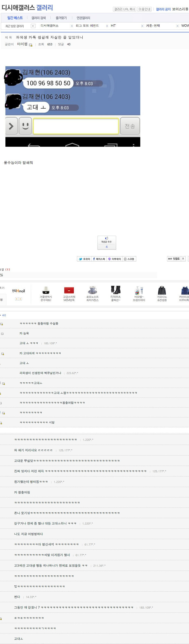189x644 pixels.
Task: Click comment 진짜 멋지다 저런 제자
Action: coord(80,471)
